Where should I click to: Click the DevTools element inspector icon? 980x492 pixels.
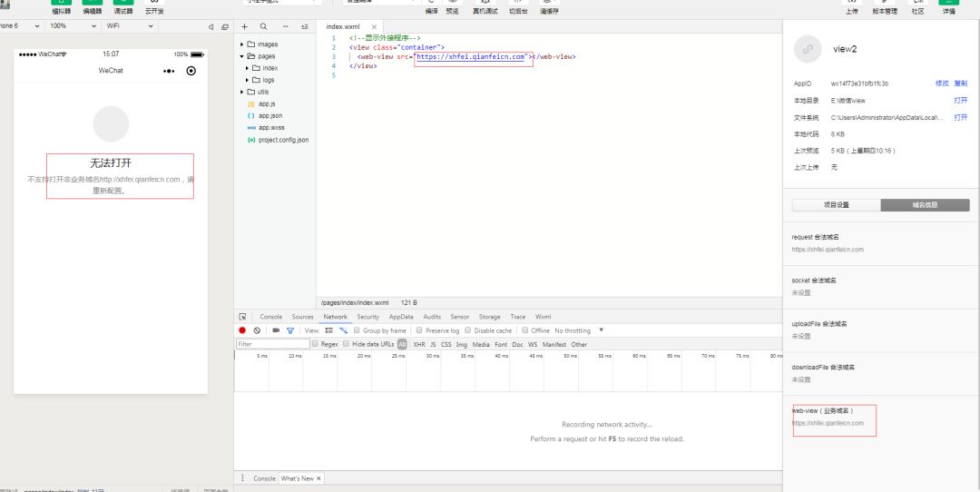(242, 317)
